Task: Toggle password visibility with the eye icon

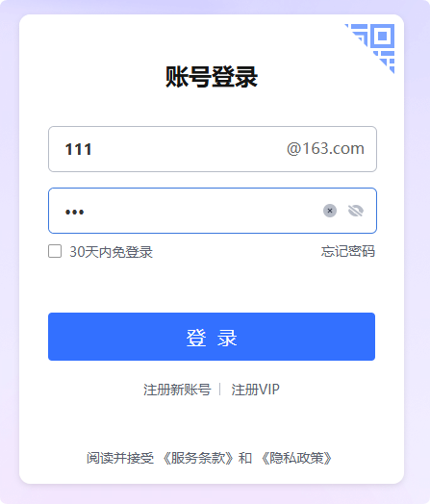Action: point(356,211)
